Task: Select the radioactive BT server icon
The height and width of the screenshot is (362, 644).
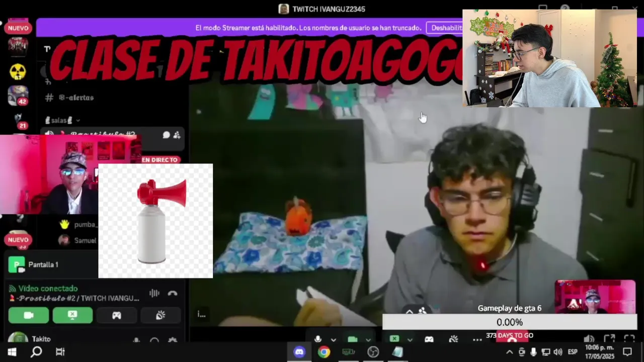Action: click(18, 71)
